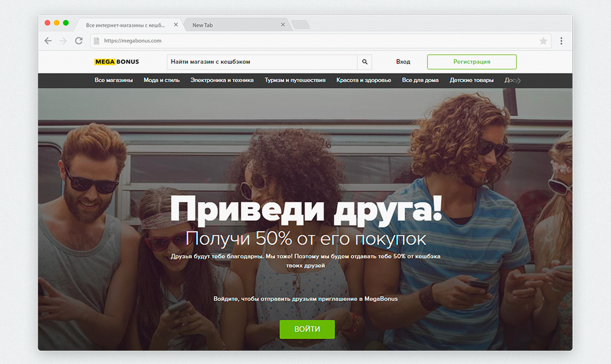Viewport: 611px width, 364px height.
Task: Click the Вход login link
Action: coord(403,62)
